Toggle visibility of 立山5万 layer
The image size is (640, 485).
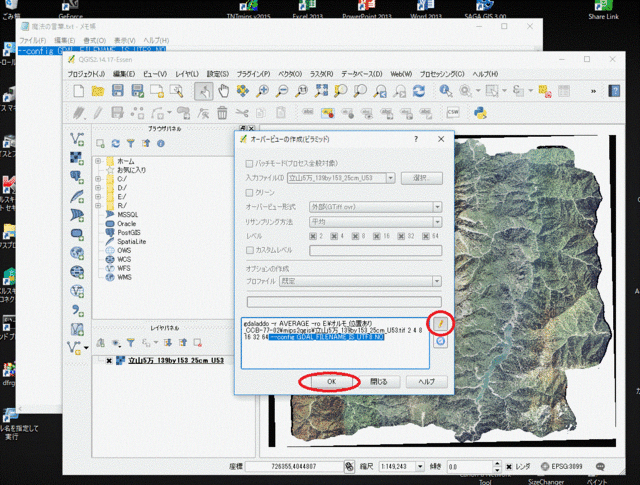(x=109, y=360)
